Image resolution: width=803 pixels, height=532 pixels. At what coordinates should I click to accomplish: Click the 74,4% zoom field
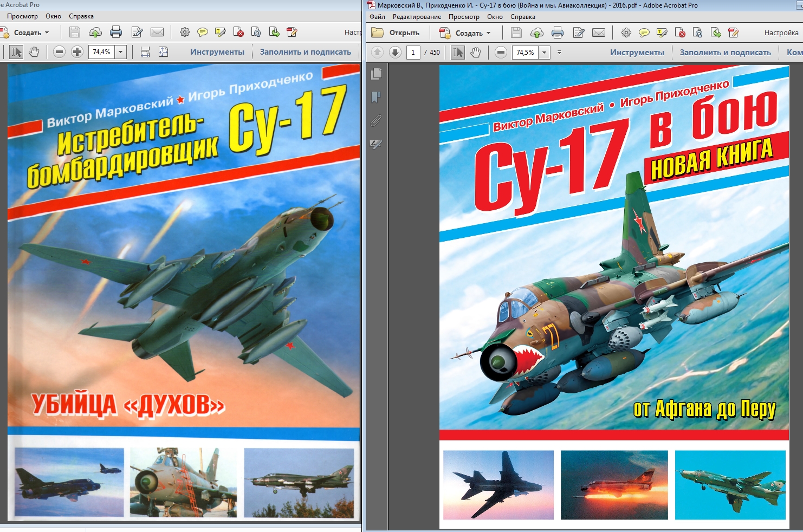pyautogui.click(x=102, y=52)
